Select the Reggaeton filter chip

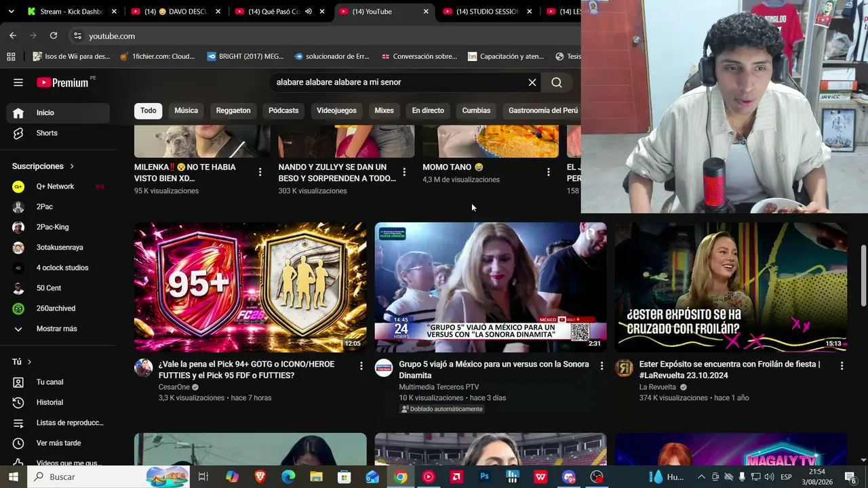233,110
